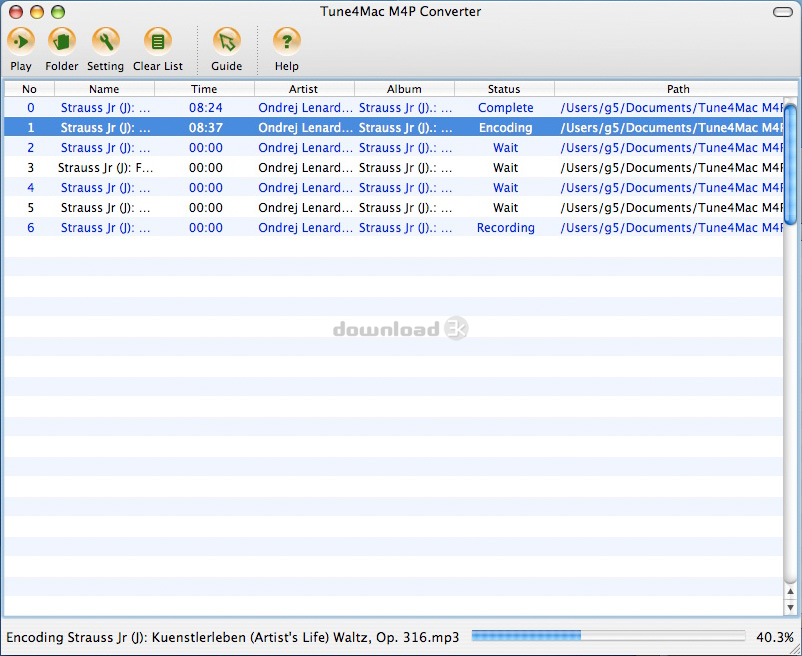Click the 08:37 time cell
The height and width of the screenshot is (656, 802).
point(206,128)
